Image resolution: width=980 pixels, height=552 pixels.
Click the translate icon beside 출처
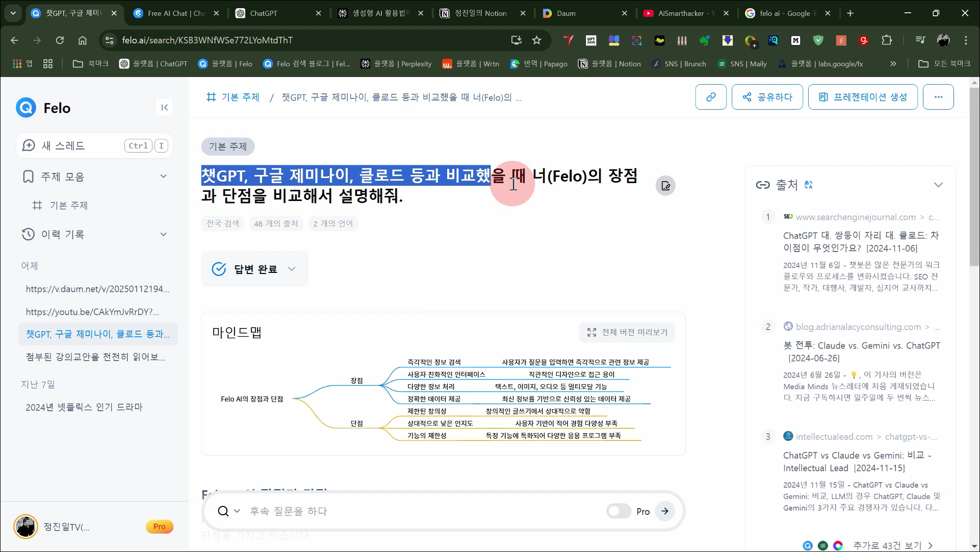tap(809, 185)
